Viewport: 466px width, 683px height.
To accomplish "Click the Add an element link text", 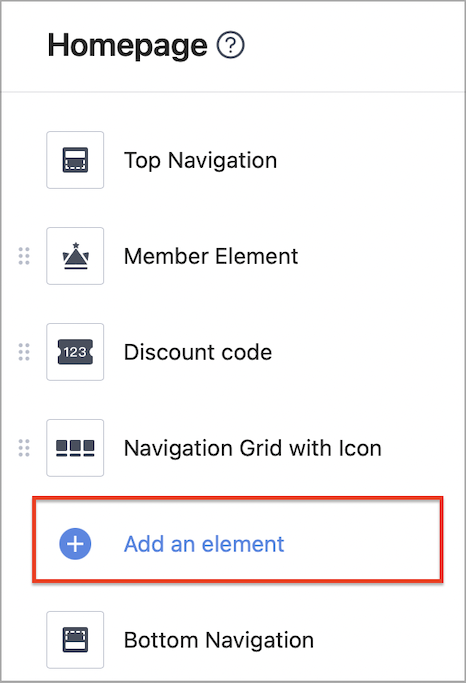I will click(204, 544).
